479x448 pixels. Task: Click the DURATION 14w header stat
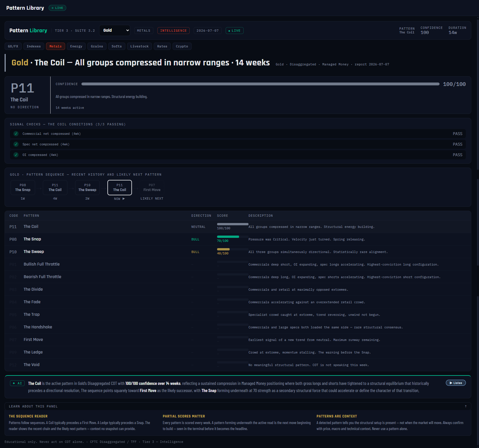tap(457, 30)
